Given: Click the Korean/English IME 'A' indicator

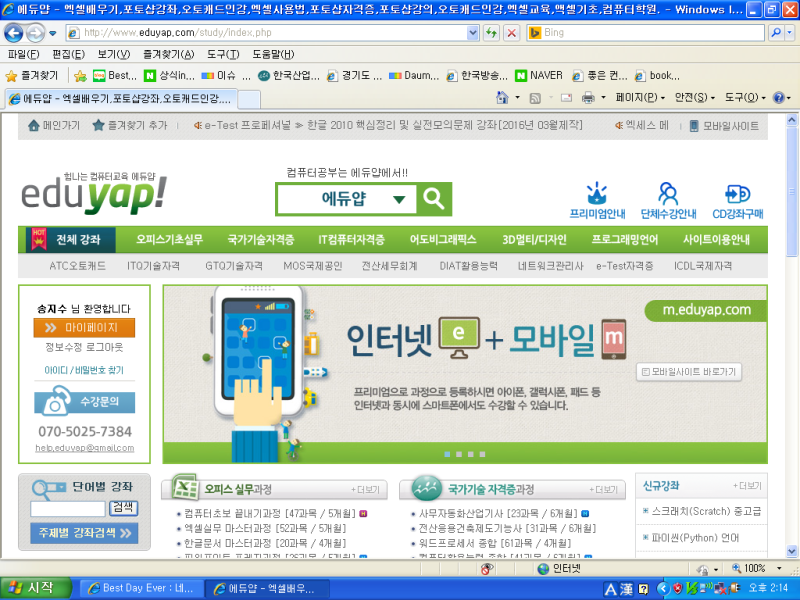Looking at the screenshot, I should point(610,589).
